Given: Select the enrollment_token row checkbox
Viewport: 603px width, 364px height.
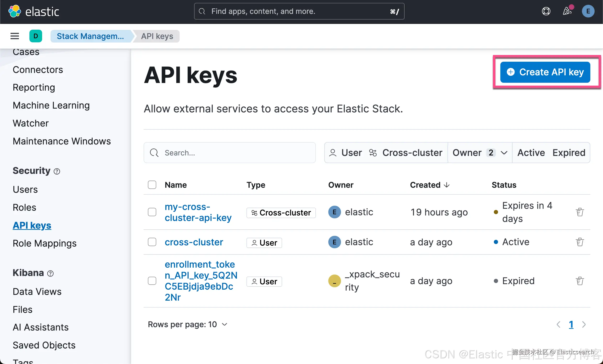Looking at the screenshot, I should click(152, 281).
